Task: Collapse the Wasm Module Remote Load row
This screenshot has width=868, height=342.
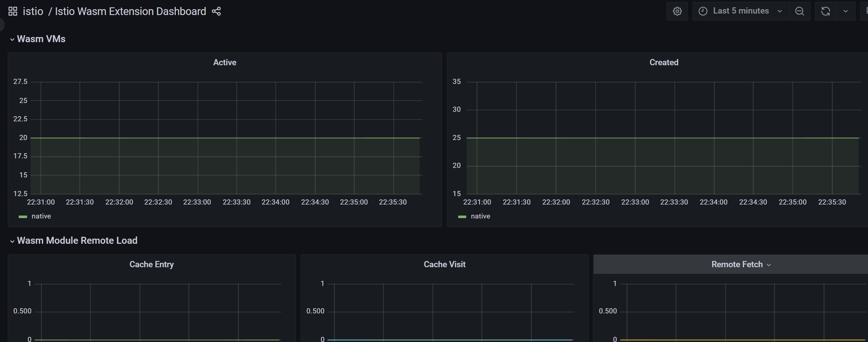Action: pos(12,241)
